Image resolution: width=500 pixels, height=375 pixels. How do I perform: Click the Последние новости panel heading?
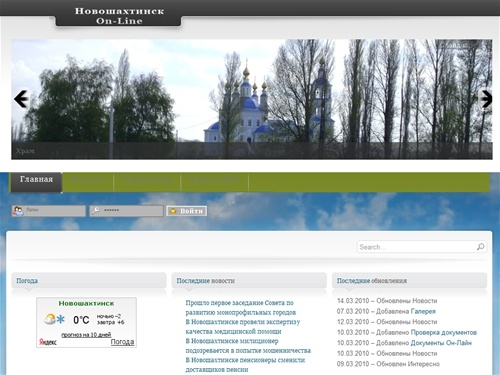tap(206, 281)
